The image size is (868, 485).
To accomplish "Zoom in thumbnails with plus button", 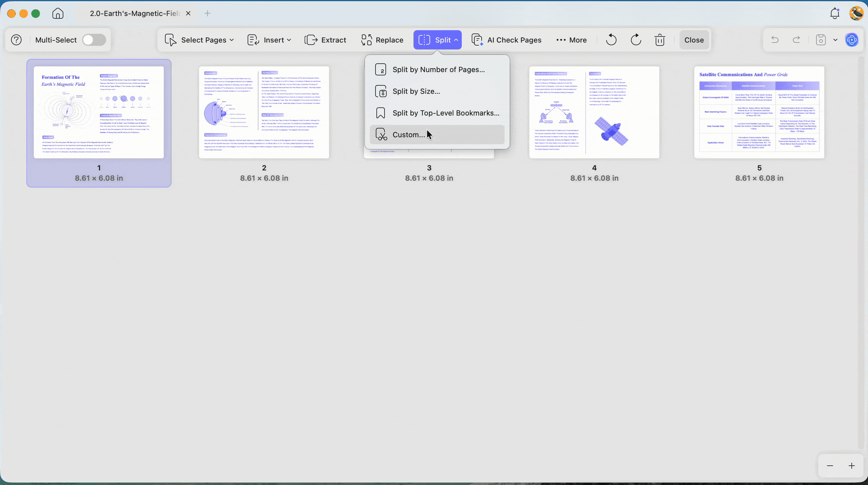I will tap(852, 465).
